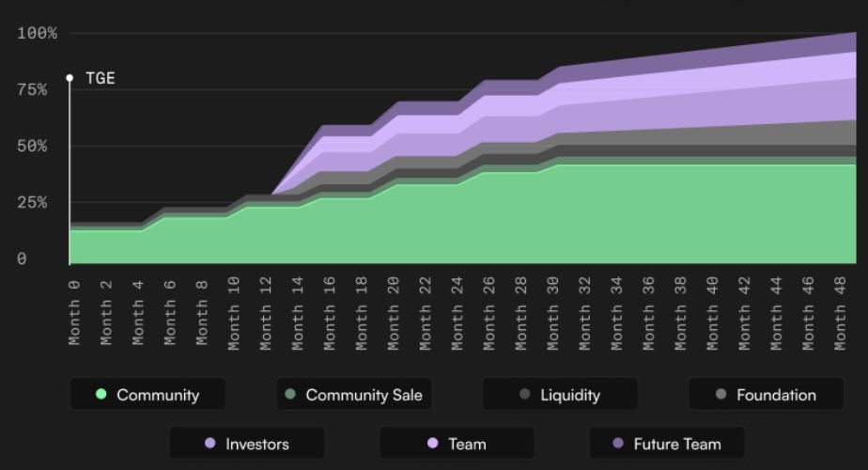Click the TGE marker dot

point(70,78)
